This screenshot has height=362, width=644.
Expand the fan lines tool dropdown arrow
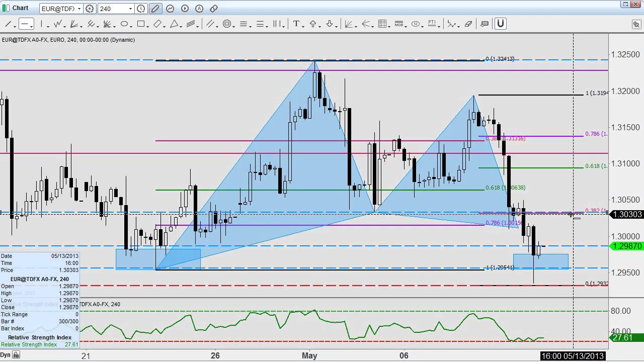(81, 26)
